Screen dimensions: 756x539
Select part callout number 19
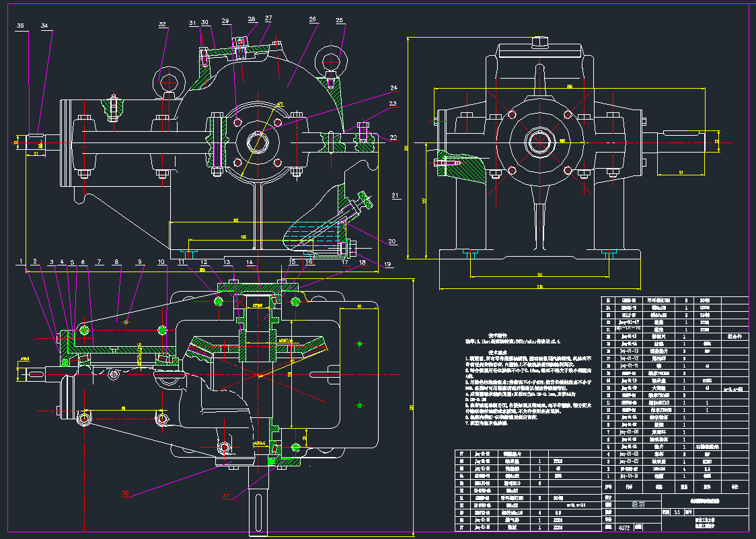coord(387,265)
